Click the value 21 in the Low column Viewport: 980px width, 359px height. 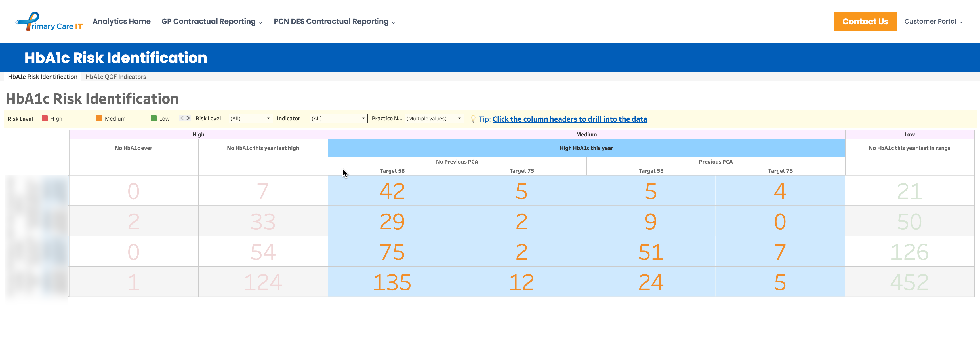909,191
